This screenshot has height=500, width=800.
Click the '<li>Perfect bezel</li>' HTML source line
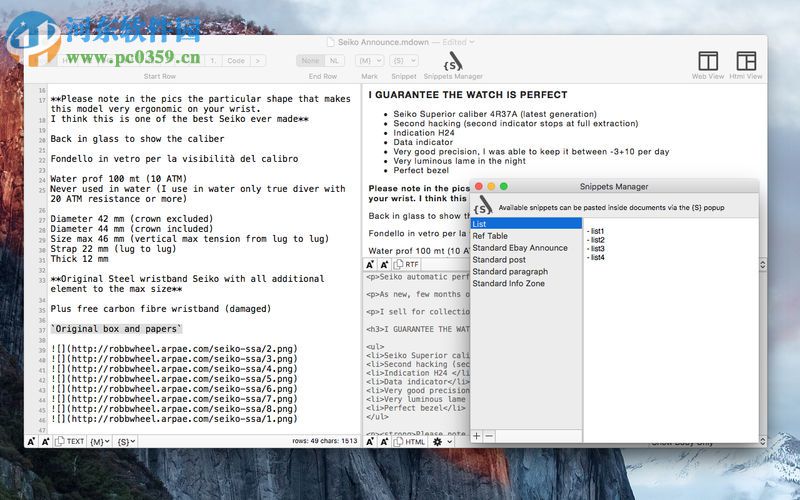tap(416, 408)
